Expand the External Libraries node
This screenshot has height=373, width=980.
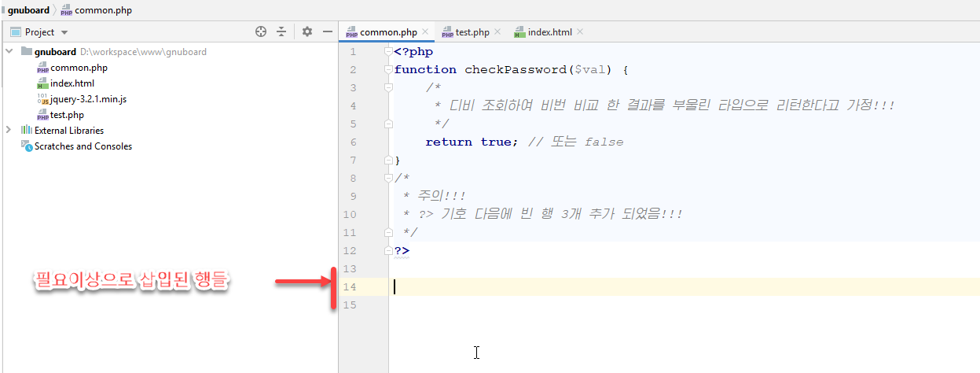point(9,131)
